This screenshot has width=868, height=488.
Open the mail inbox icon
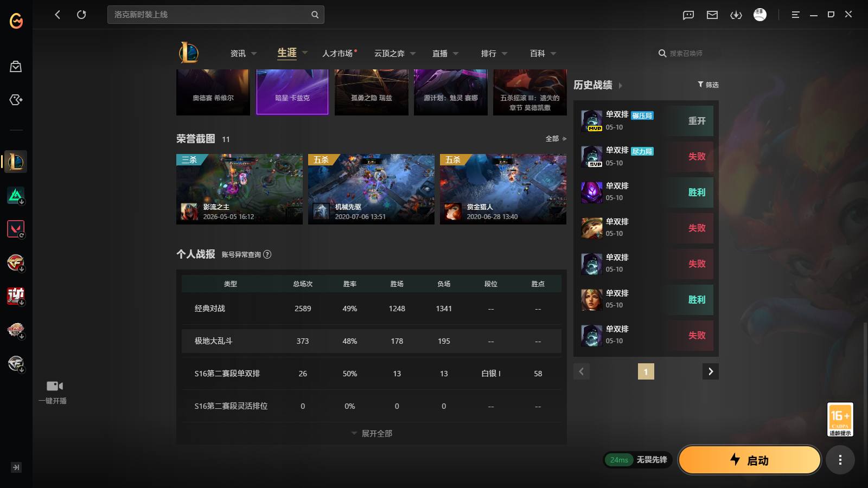pos(712,15)
